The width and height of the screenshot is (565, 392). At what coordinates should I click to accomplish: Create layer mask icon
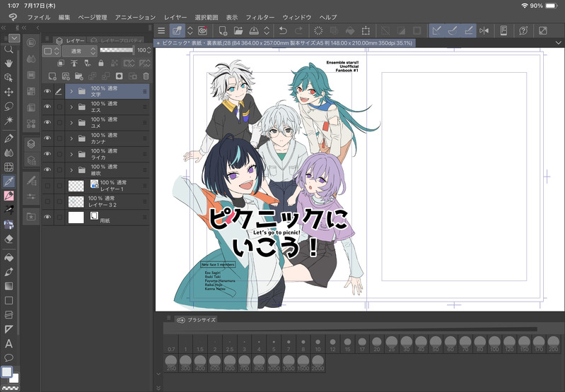[119, 76]
